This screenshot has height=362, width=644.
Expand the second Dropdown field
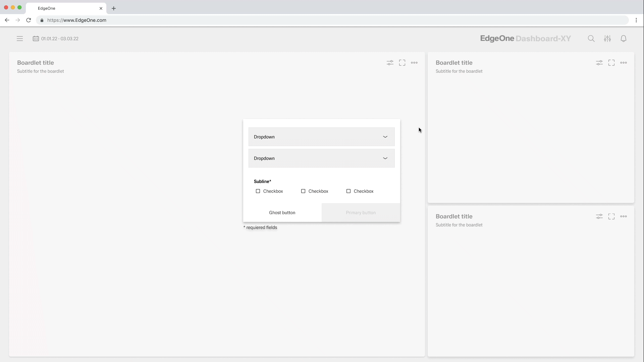tap(321, 158)
